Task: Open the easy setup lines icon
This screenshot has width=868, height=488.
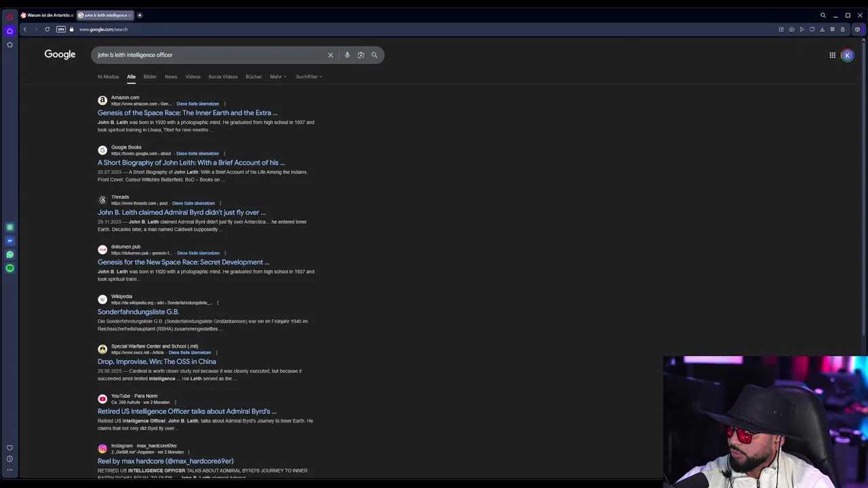Action: [832, 29]
